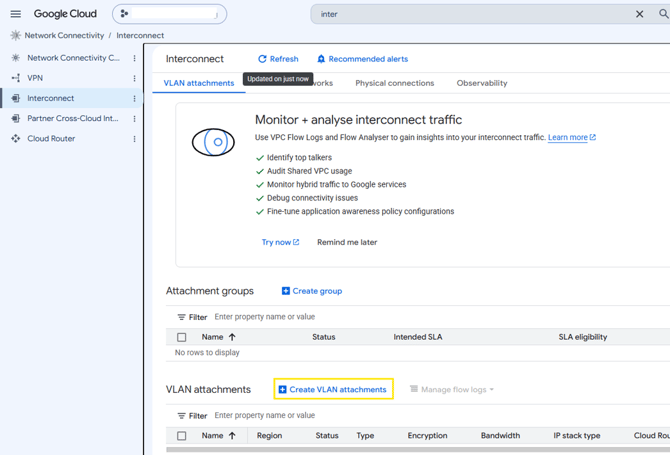
Task: Click the IP stack type column header
Action: (x=577, y=435)
